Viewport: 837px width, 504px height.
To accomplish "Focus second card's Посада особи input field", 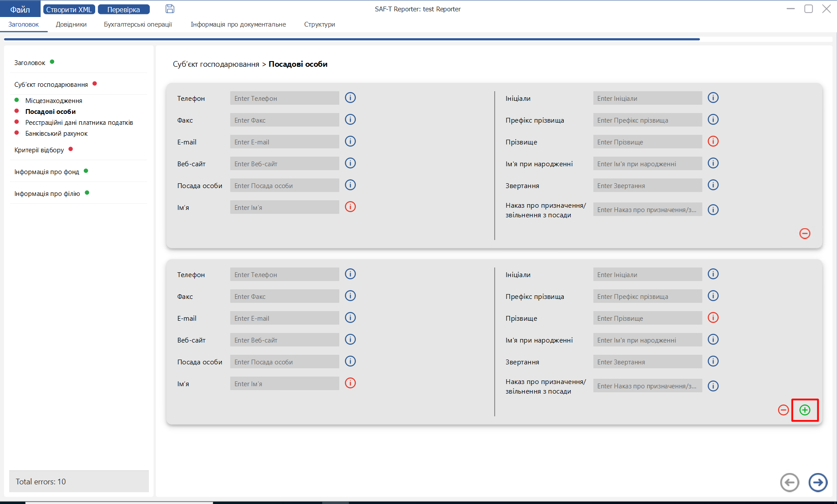I will click(x=285, y=362).
